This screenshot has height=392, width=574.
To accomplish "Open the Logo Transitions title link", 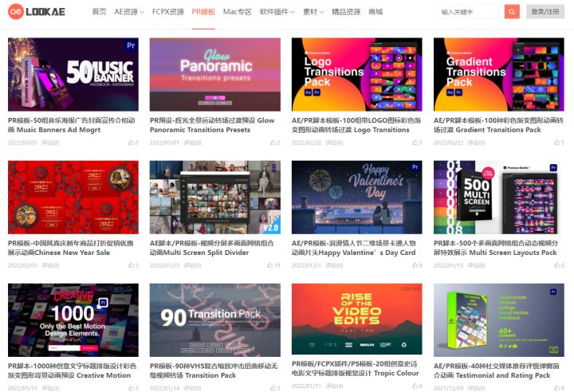I will 356,125.
